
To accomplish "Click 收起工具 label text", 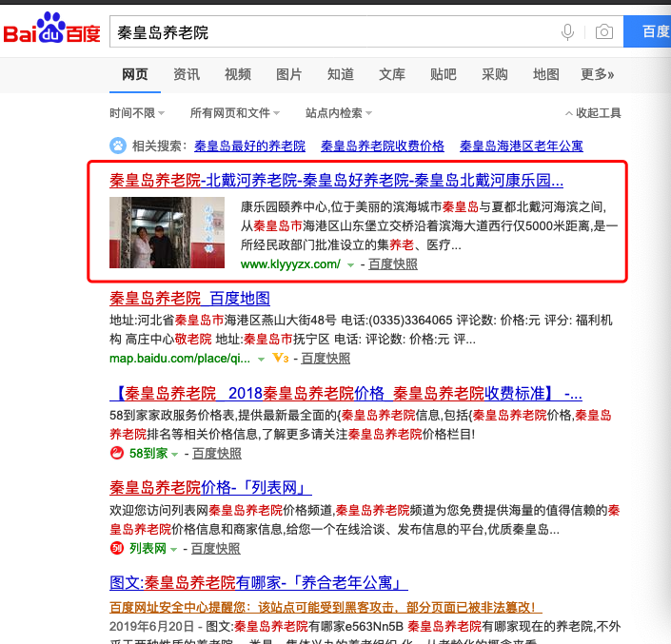I will [599, 113].
